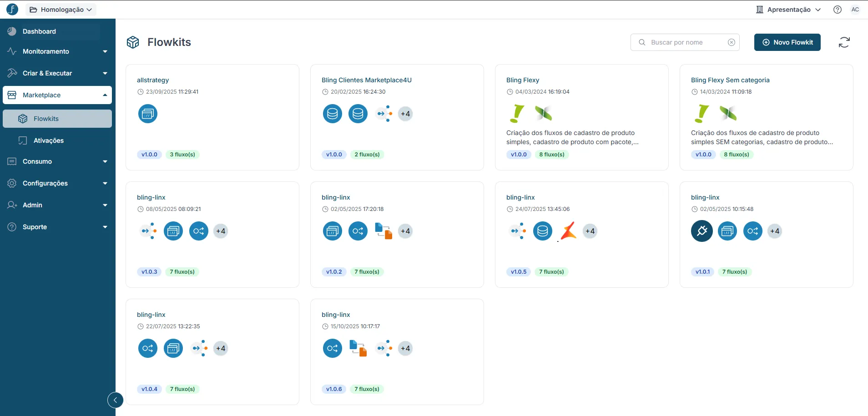
Task: Click the +4 badge on bling-linx v1.0.6 card
Action: [x=405, y=348]
